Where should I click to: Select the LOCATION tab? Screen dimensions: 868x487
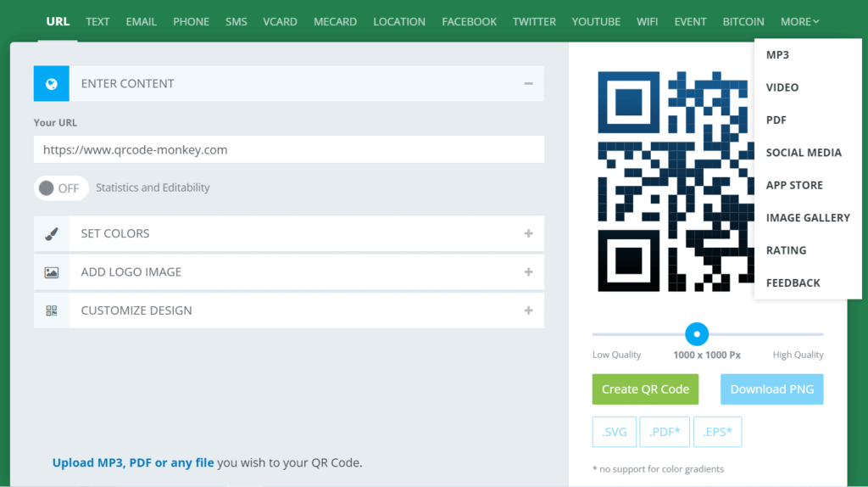(x=399, y=21)
